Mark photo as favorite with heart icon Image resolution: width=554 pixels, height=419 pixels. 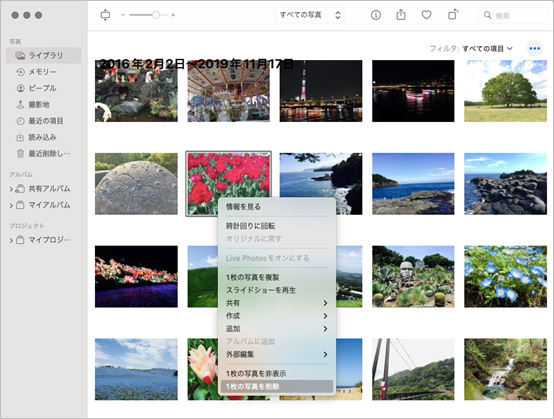tap(426, 15)
